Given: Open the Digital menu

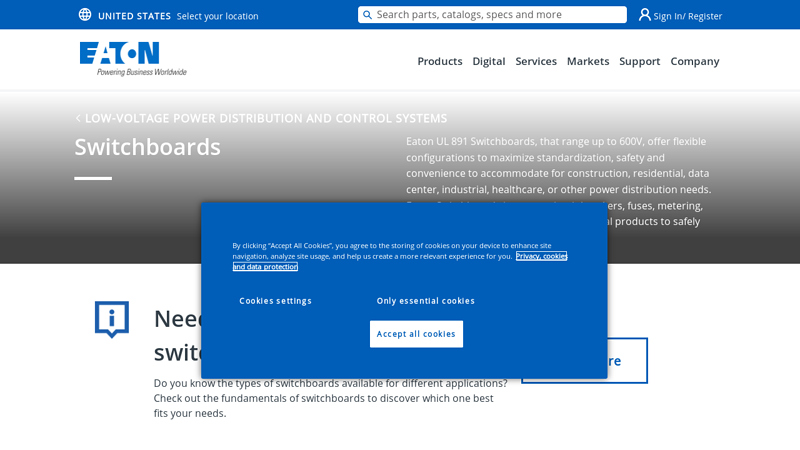Looking at the screenshot, I should click(489, 61).
